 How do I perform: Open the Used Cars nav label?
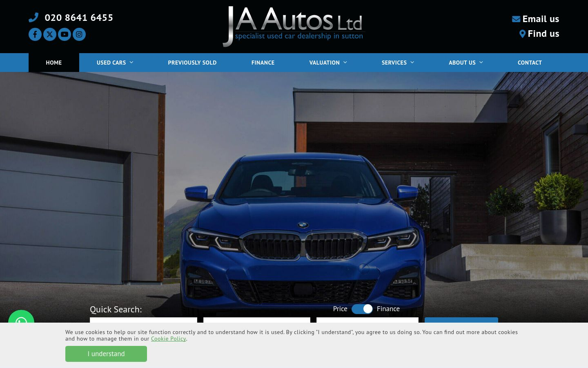point(111,63)
